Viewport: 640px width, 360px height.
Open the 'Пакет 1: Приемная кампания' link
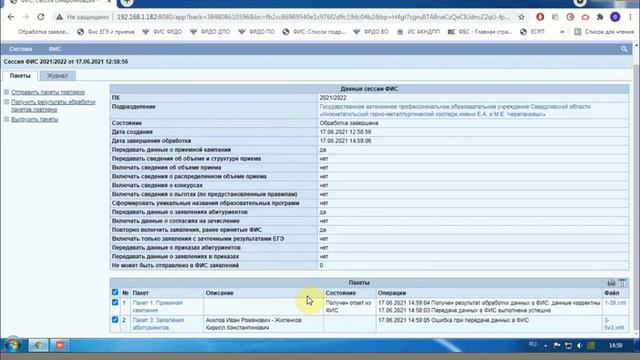click(158, 307)
